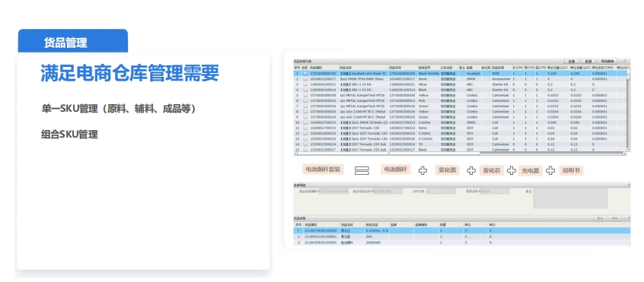
Task: Click the 雾化器 component label
Action: tap(446, 170)
